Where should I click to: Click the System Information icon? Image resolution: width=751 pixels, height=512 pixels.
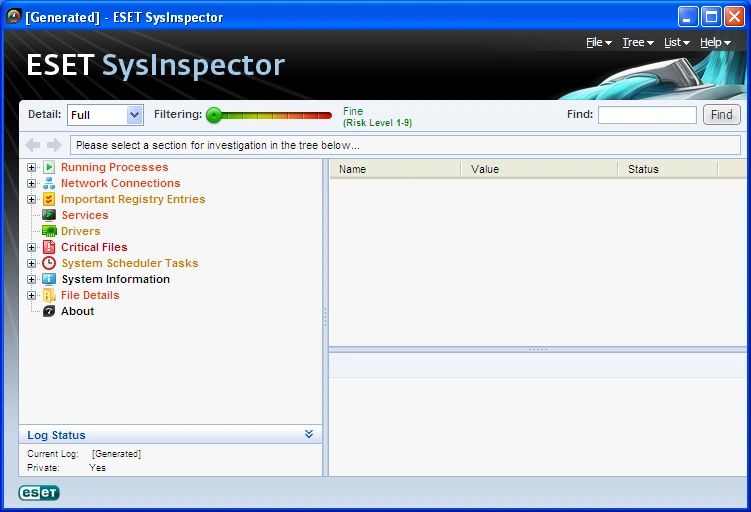coord(49,279)
